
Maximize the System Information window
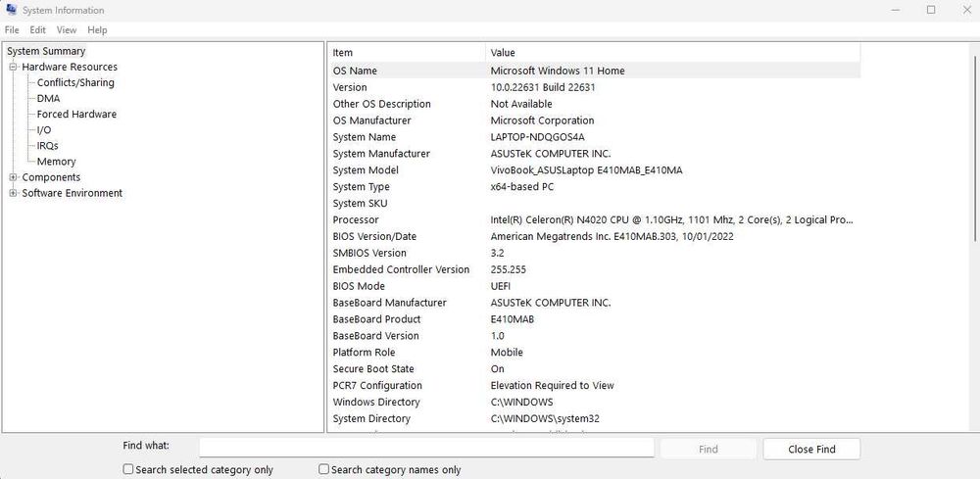pos(931,10)
